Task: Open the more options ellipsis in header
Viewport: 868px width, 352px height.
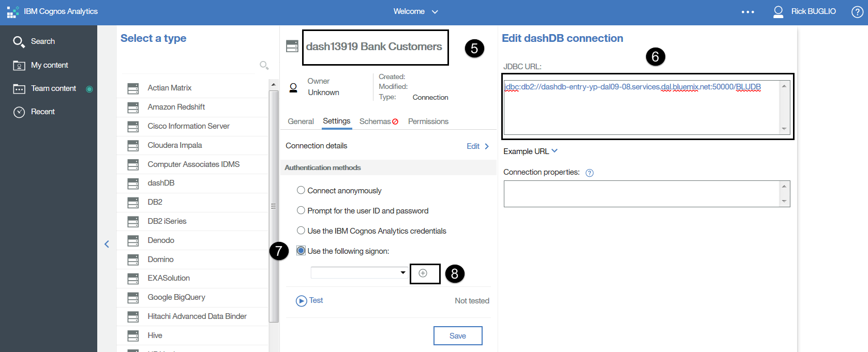Action: (747, 12)
